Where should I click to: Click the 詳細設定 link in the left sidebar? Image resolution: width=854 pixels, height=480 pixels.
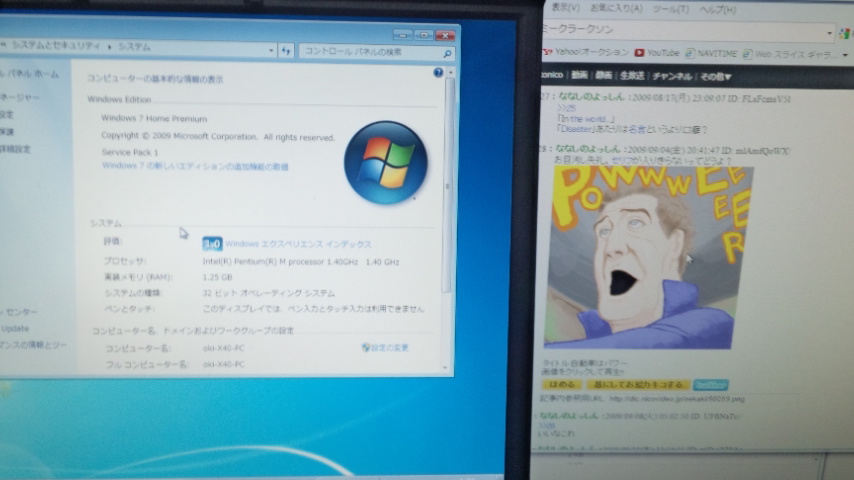point(15,149)
